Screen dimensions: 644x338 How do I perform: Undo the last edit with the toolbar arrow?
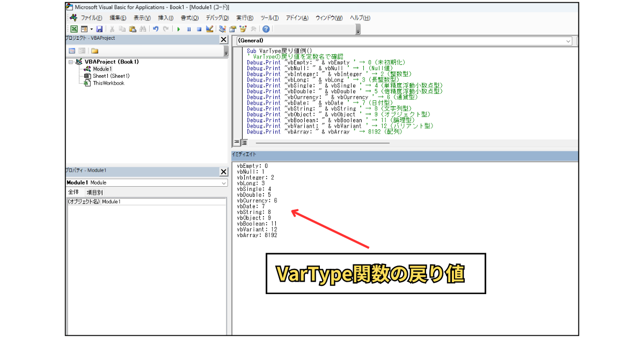point(156,29)
